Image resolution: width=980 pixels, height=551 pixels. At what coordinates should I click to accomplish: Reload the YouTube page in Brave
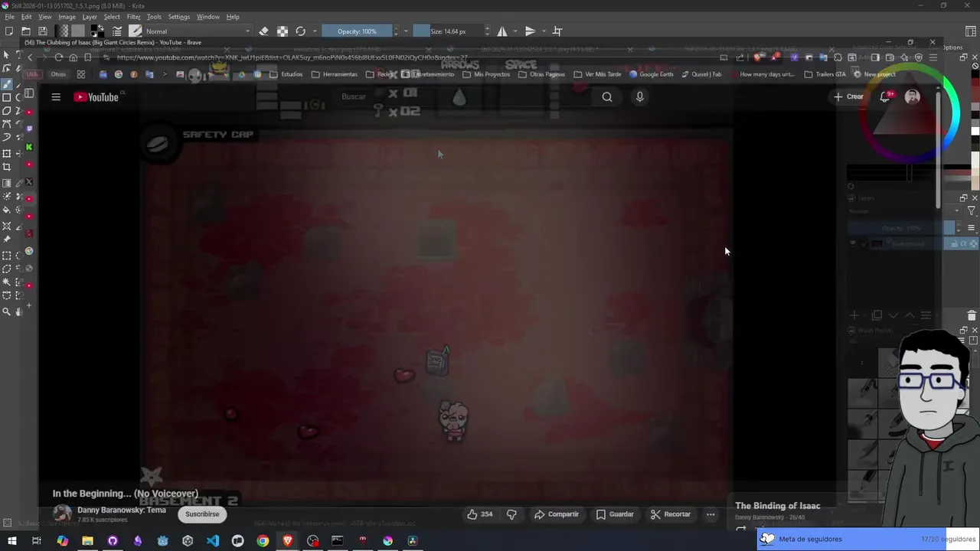tap(58, 57)
